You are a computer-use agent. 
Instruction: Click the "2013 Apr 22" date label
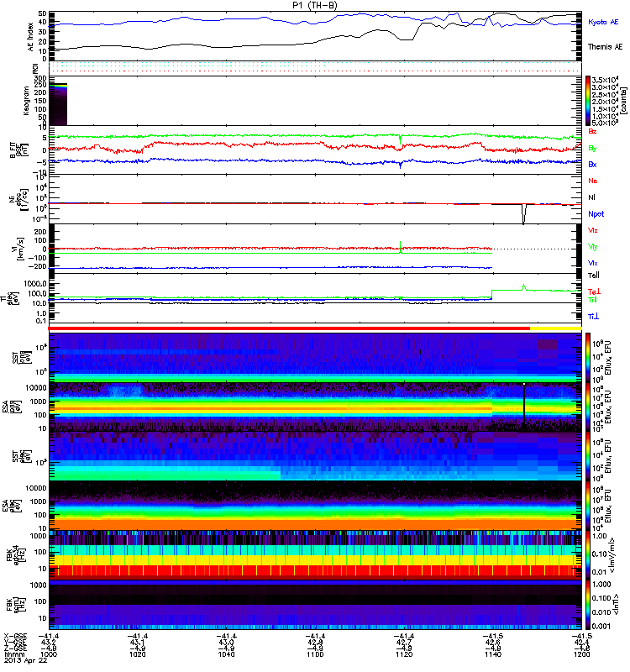[x=25, y=660]
